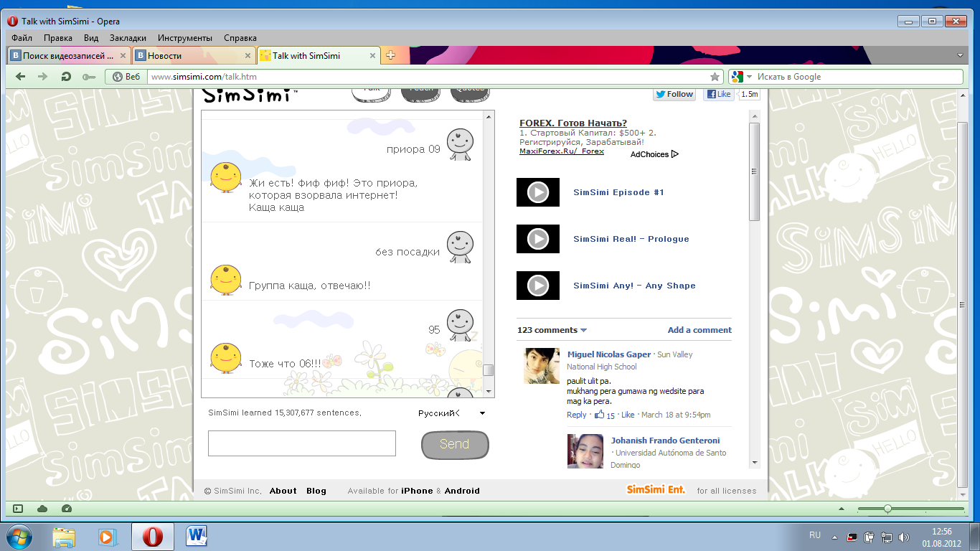
Task: Go back with the browser back arrow
Action: point(22,77)
